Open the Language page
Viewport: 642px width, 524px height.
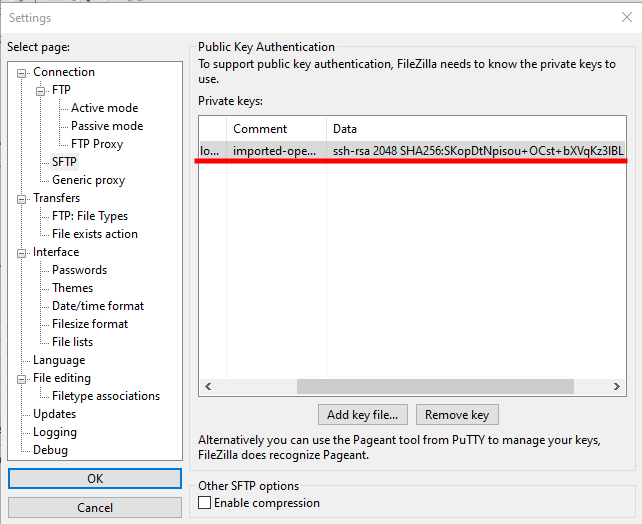[x=59, y=360]
